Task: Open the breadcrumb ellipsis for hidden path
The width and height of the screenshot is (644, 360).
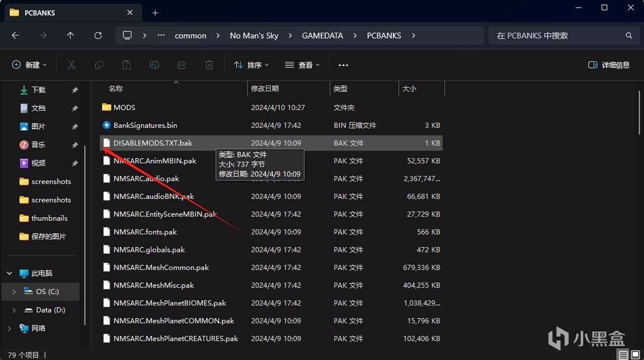Action: tap(161, 36)
